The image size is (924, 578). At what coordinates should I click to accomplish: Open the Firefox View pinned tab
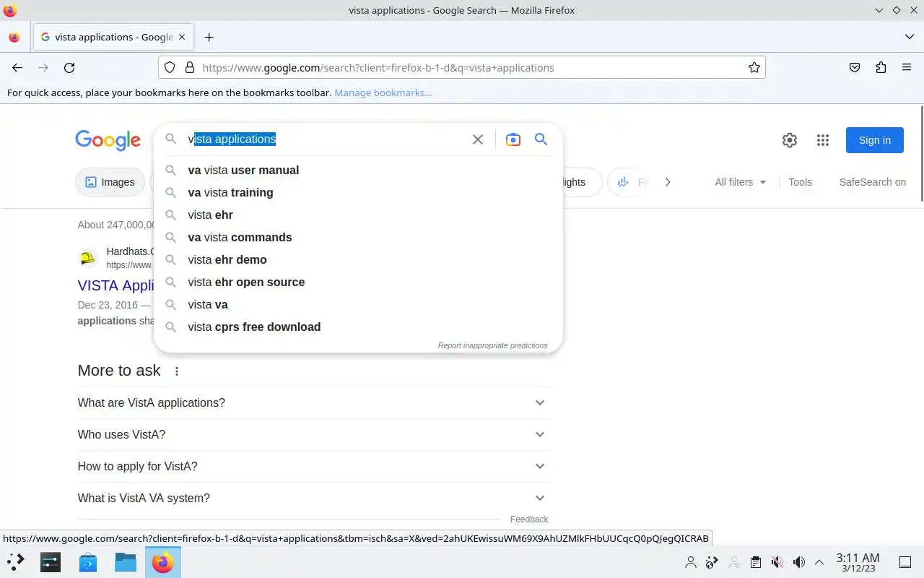[x=14, y=37]
